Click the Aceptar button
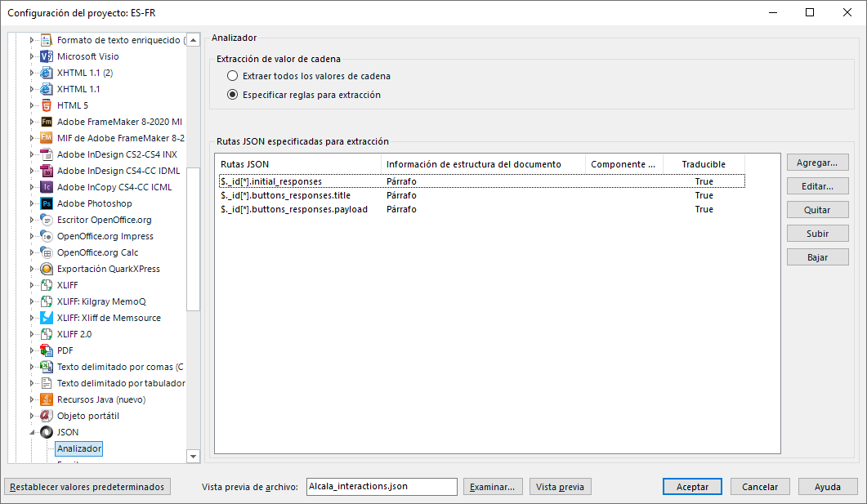Screen dimensions: 867x504 coord(692,487)
